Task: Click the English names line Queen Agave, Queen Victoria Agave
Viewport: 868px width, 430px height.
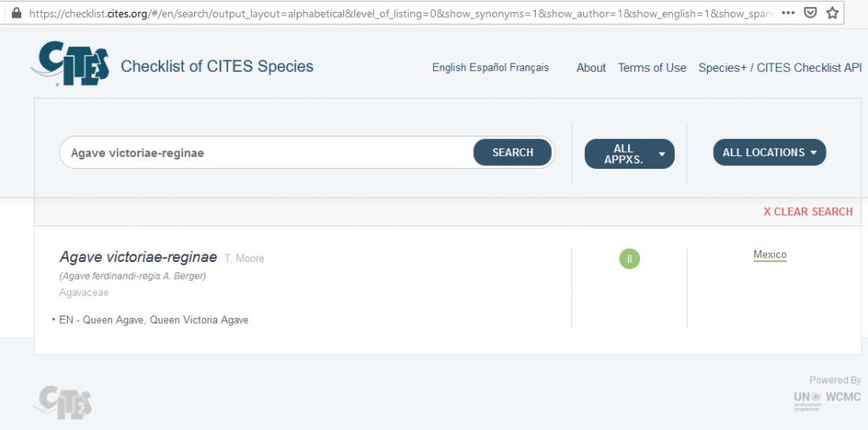Action: [x=154, y=321]
